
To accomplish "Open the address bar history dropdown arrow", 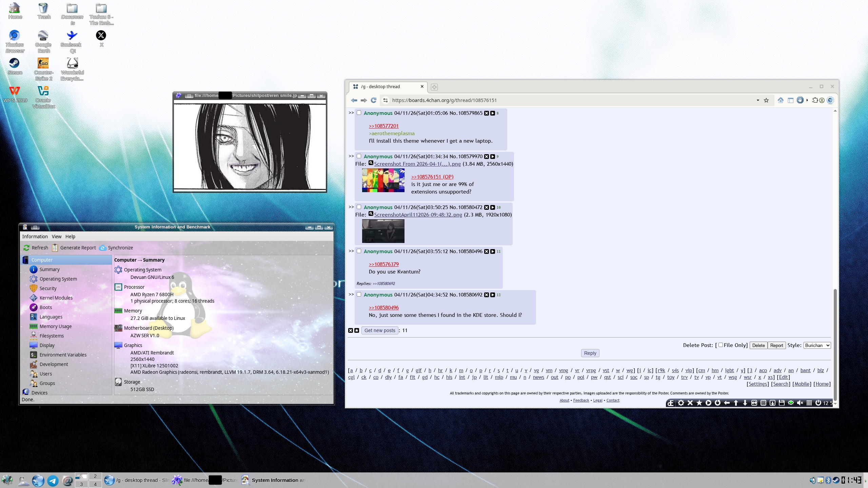I will click(x=757, y=100).
